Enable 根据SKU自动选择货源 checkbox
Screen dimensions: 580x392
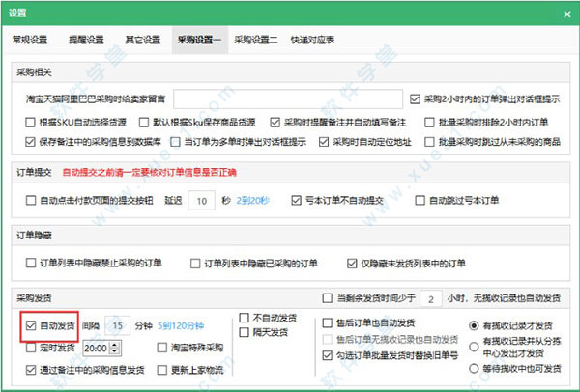[x=34, y=122]
